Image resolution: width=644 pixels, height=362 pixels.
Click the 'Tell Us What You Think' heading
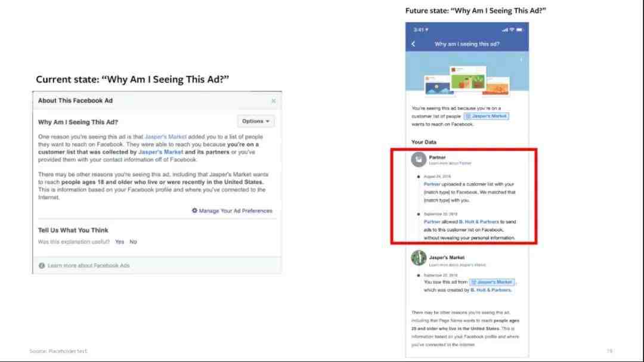(x=73, y=230)
